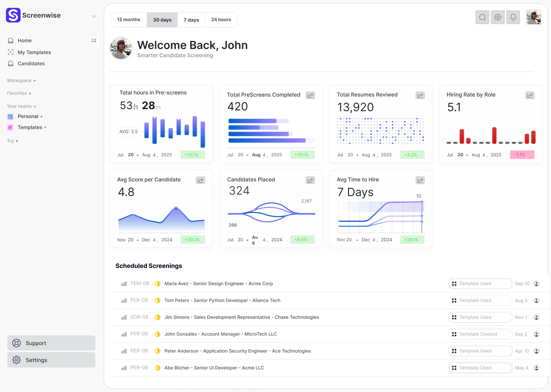The image size is (551, 392).
Task: Share the Hiring Rate by Role chart
Action: pos(530,95)
